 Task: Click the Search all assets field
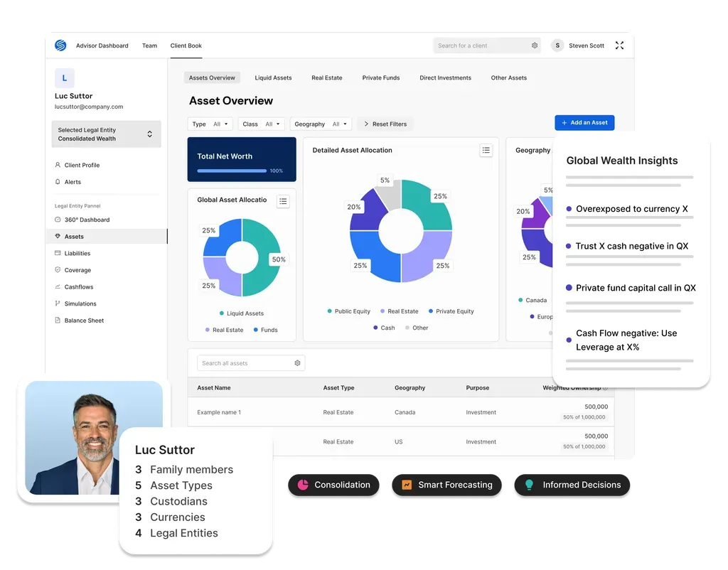click(246, 363)
